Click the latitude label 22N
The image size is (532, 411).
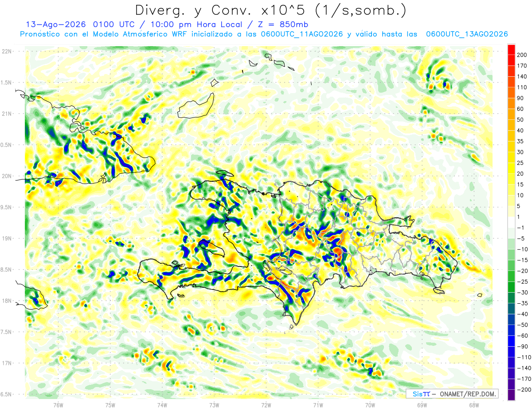pos(6,51)
